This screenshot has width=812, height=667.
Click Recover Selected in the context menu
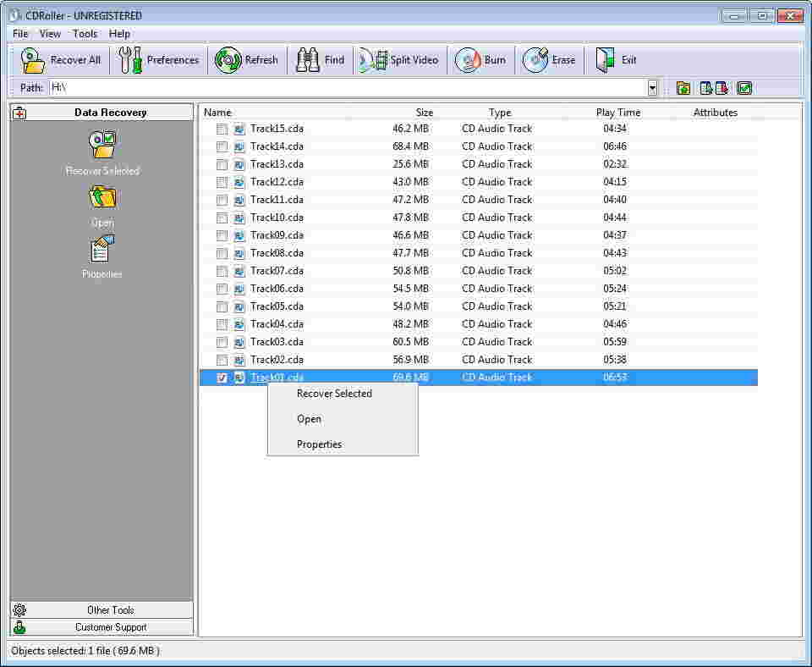click(x=333, y=393)
